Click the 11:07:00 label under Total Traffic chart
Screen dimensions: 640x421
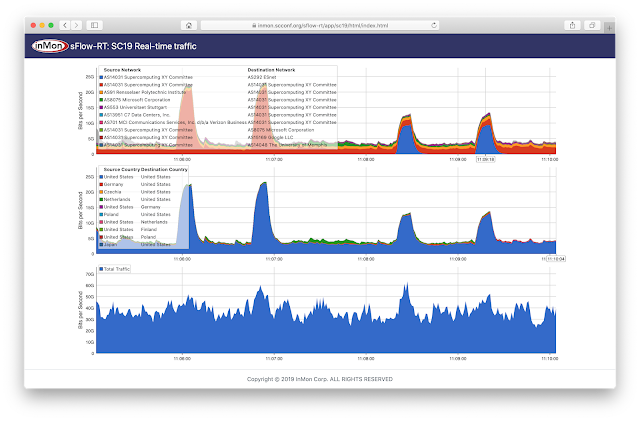274,359
